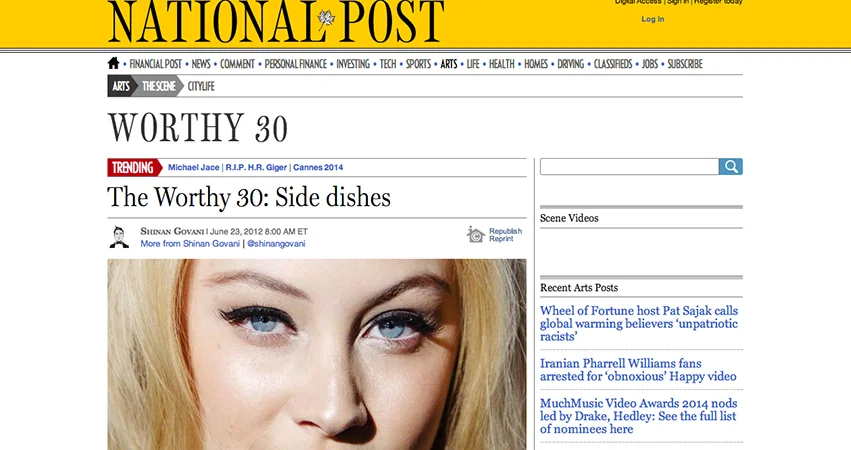Open the News section
The width and height of the screenshot is (851, 450).
[201, 64]
